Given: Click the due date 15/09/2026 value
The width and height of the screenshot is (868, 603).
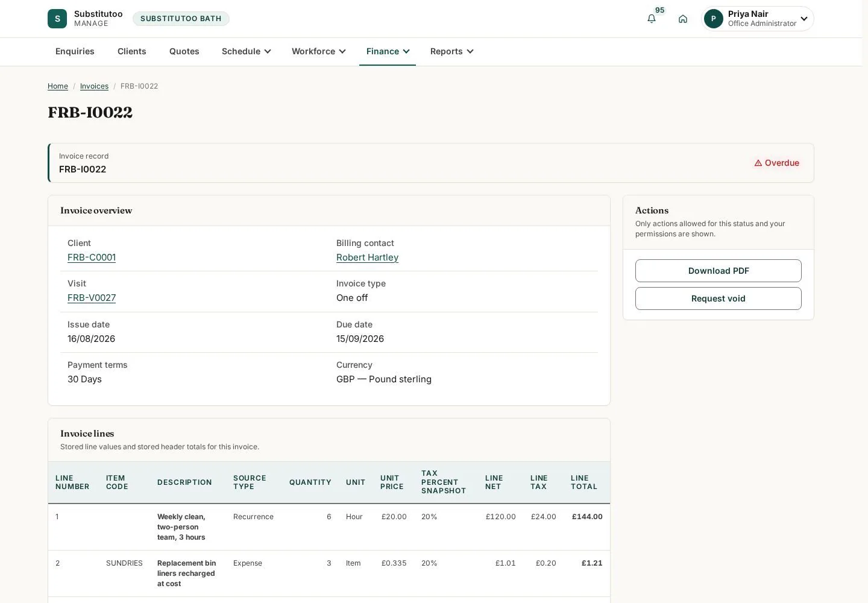Looking at the screenshot, I should [360, 339].
